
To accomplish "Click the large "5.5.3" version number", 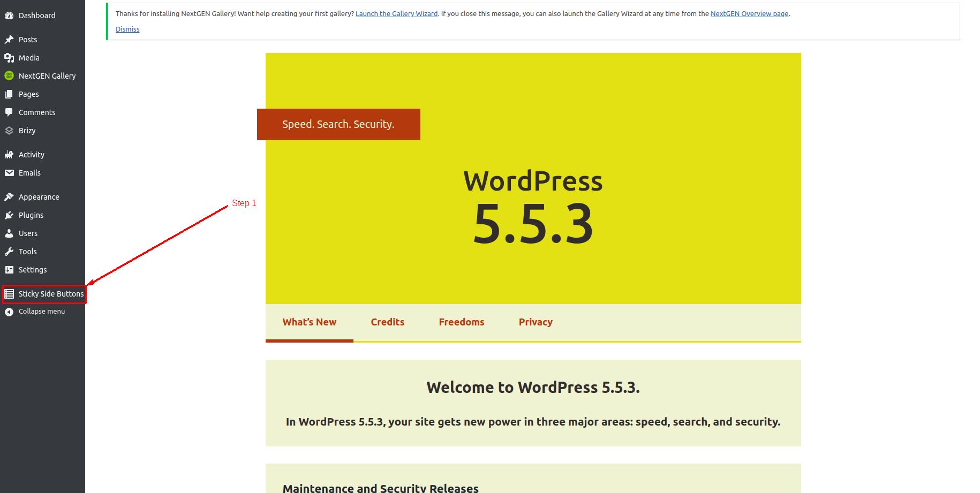I will 533,224.
